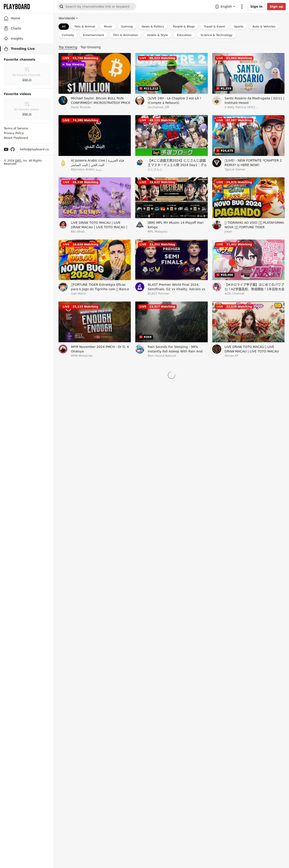Sign in under Favorite videos

[27, 114]
